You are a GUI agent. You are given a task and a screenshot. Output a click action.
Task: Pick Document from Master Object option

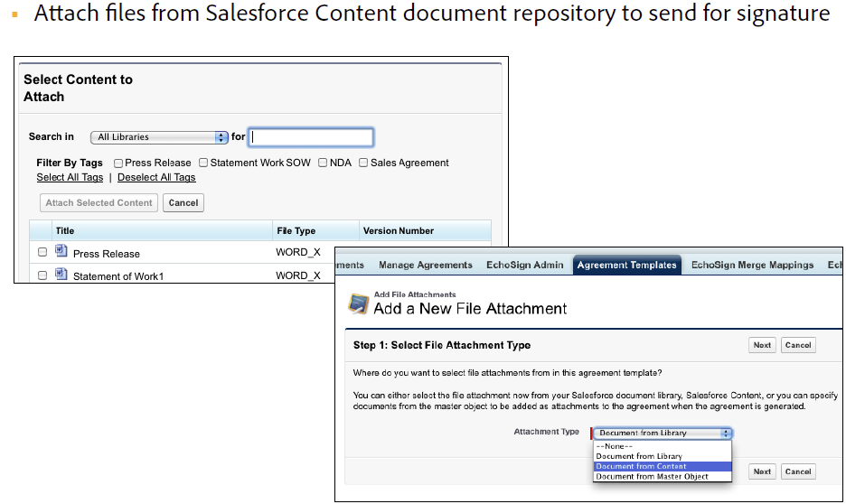coord(651,477)
